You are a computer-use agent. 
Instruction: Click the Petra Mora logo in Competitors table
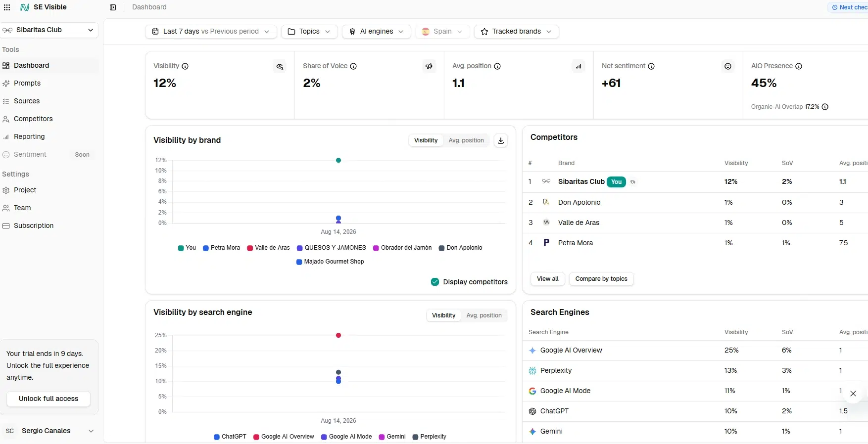point(546,243)
